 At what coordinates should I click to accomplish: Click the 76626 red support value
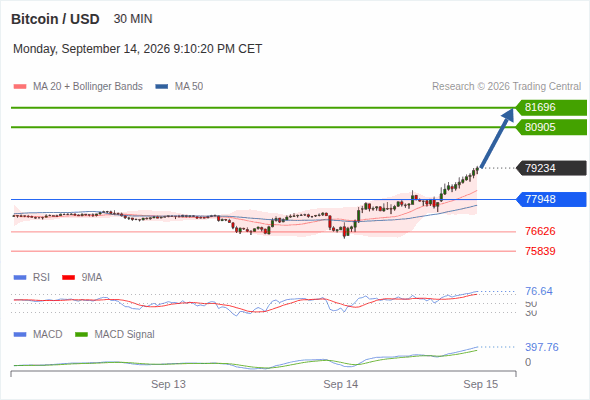click(540, 231)
